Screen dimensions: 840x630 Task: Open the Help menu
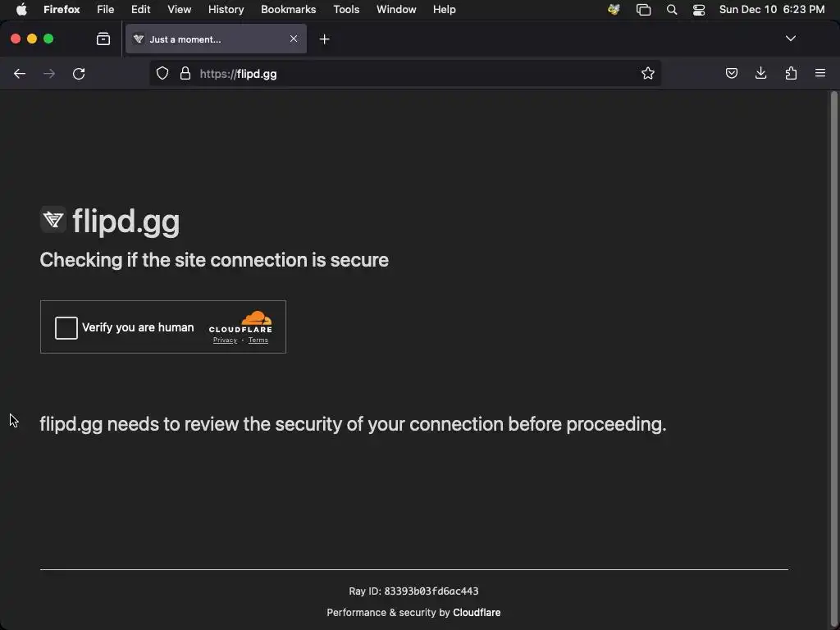[x=445, y=10]
